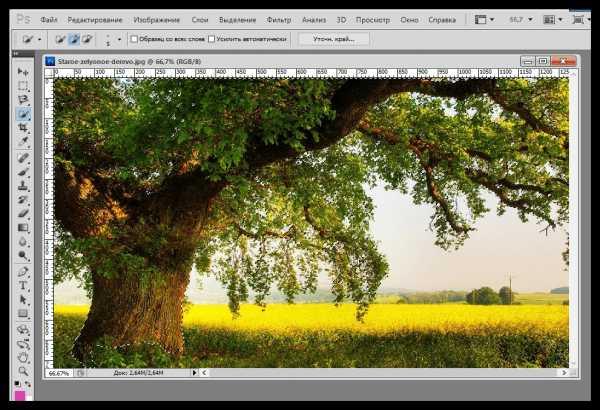Select the Rectangular Marquee tool
Viewport: 600px width, 410px height.
23,86
